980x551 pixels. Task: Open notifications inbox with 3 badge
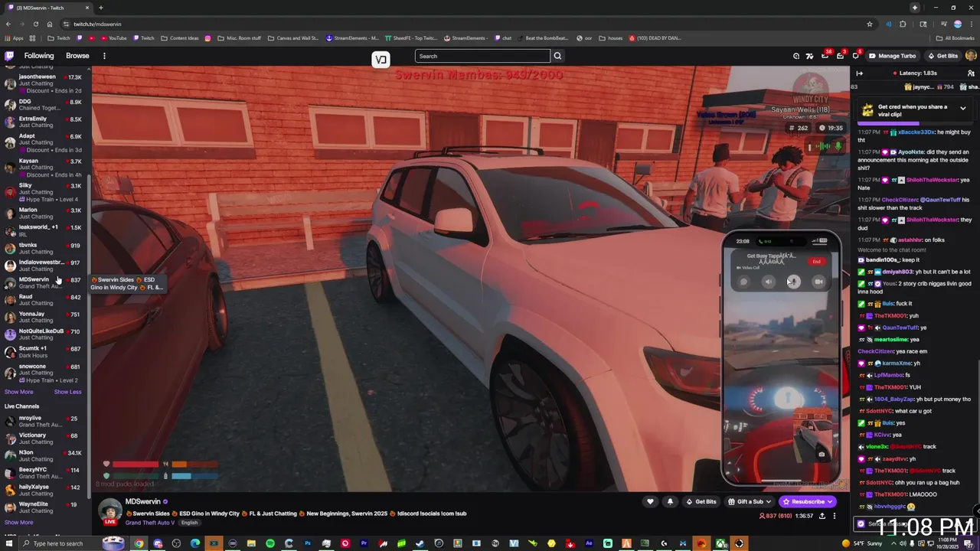tap(840, 56)
